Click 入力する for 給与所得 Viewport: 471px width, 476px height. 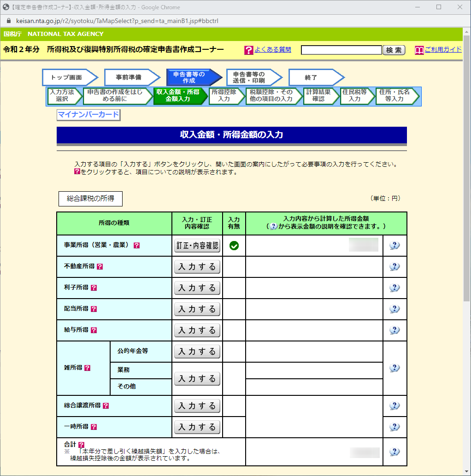[x=197, y=330]
